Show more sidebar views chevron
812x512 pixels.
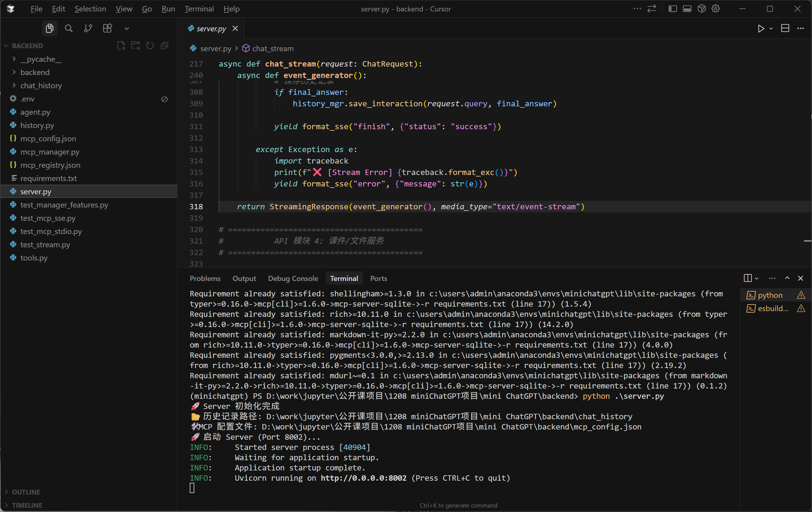(127, 29)
